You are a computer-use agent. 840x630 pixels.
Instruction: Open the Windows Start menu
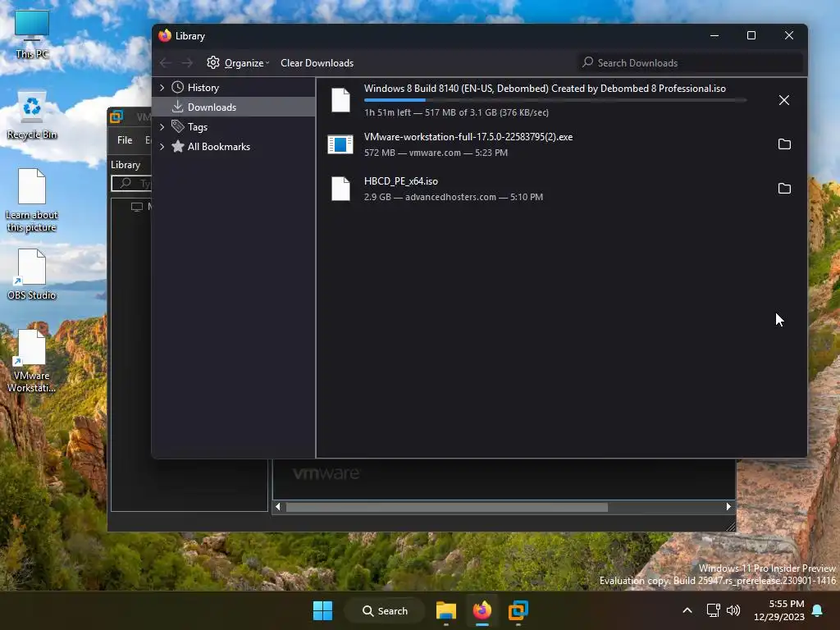tap(322, 610)
